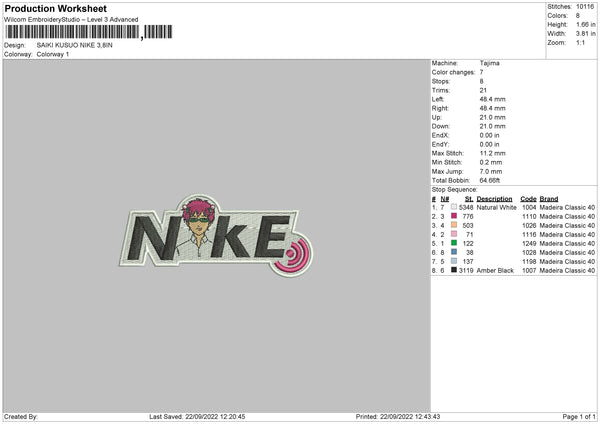Click the 'Wilcom EmbroideryStudio – Level 3 Advanced' text
Screen dimensions: 600x424
[x=71, y=20]
